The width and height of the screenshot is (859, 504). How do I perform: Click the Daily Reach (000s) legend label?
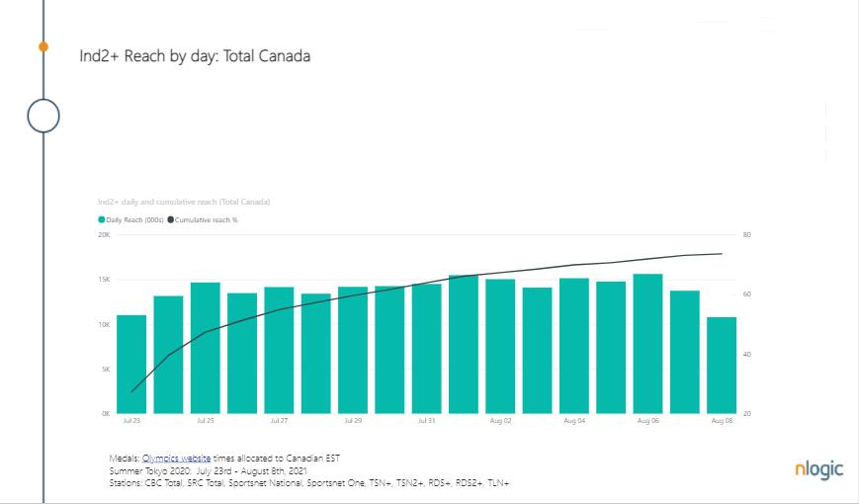click(x=134, y=219)
